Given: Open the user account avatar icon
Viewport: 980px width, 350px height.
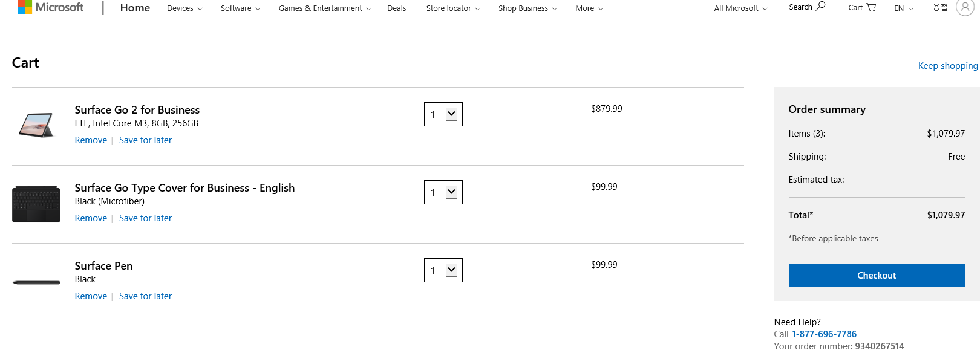Looking at the screenshot, I should [965, 7].
